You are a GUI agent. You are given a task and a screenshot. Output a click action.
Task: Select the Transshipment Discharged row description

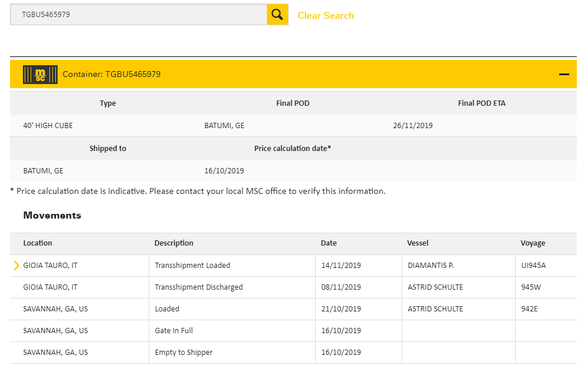(x=198, y=287)
